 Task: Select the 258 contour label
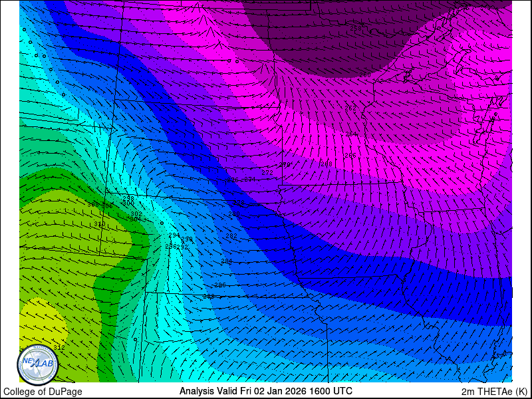(356, 29)
